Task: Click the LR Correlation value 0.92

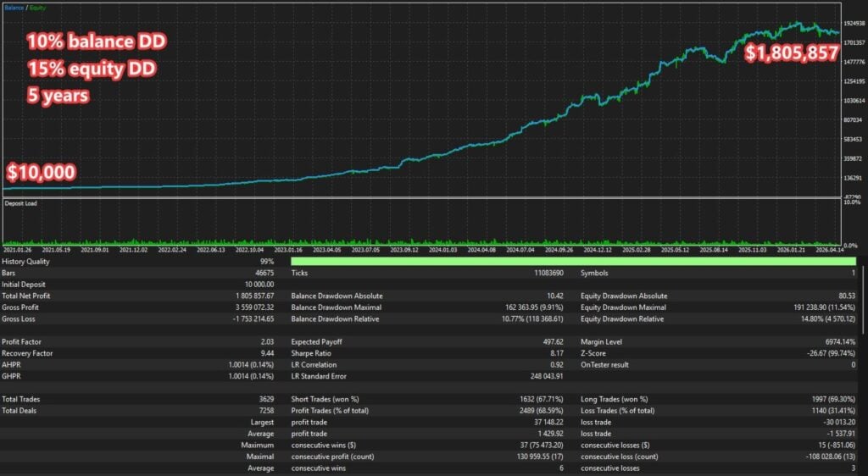Action: tap(557, 365)
